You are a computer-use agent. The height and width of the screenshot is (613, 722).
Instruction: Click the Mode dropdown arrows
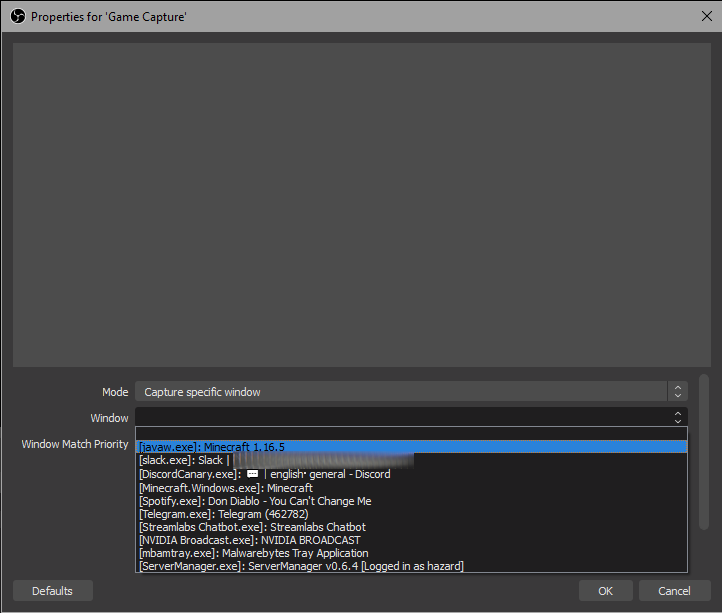tap(677, 391)
